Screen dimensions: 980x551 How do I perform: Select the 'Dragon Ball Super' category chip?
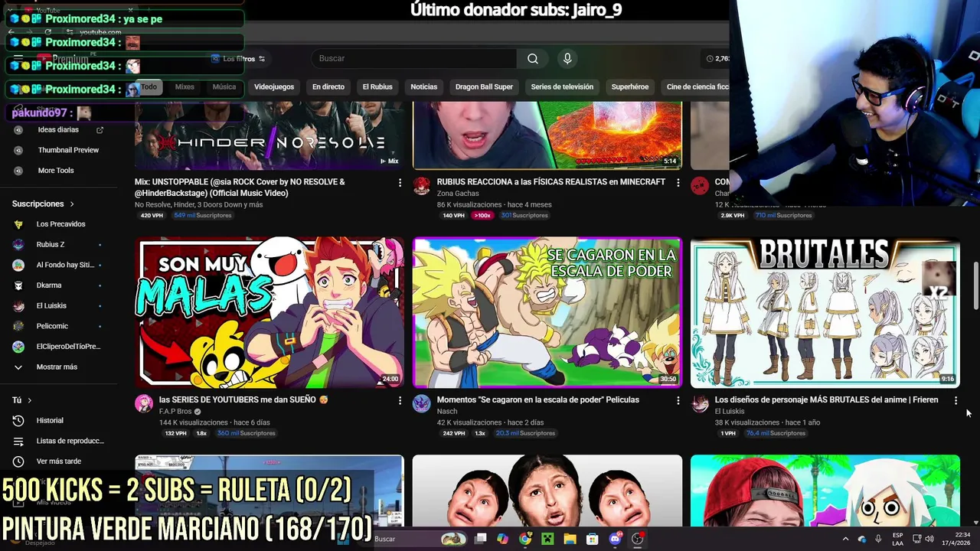(484, 87)
